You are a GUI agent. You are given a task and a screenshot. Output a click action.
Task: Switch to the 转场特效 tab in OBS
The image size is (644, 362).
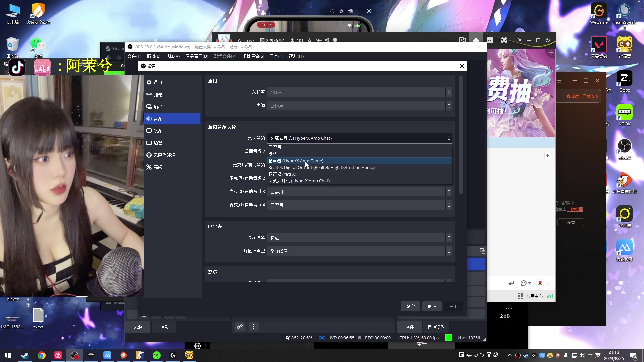point(436,327)
